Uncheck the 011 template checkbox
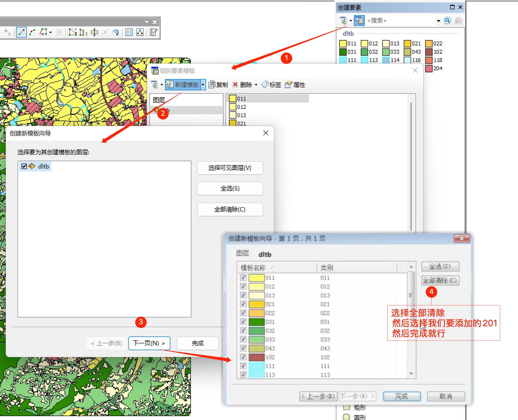 tap(243, 278)
